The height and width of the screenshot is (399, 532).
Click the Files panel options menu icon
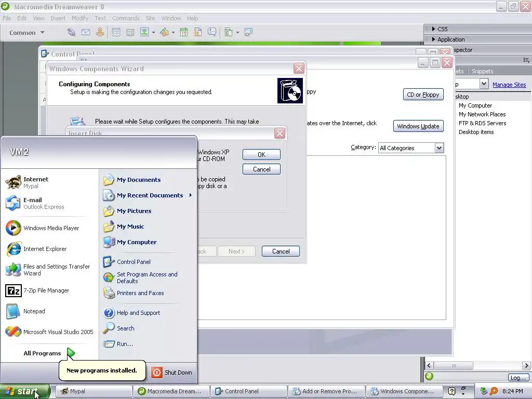click(526, 60)
